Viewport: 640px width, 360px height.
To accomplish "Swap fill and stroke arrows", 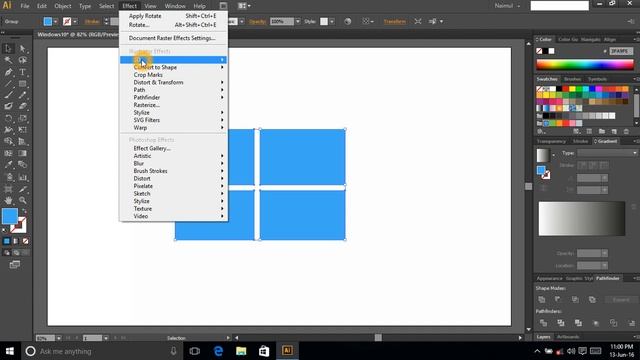I will pos(24,211).
